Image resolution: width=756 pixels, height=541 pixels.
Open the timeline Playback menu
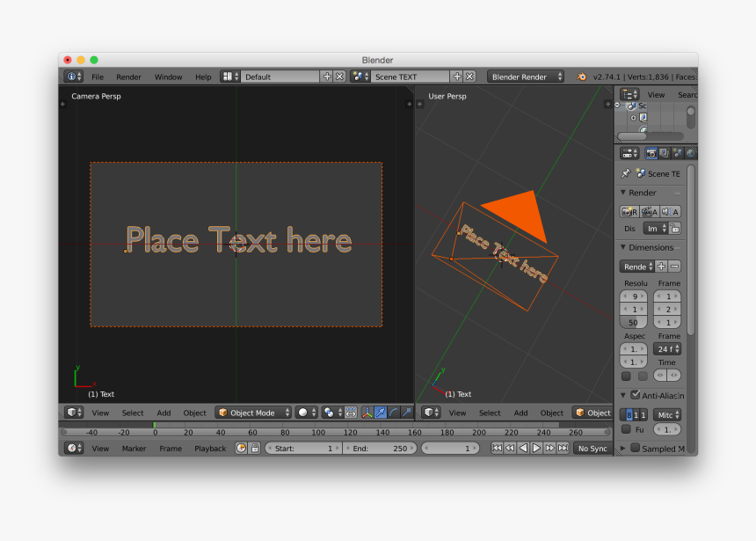click(x=210, y=449)
